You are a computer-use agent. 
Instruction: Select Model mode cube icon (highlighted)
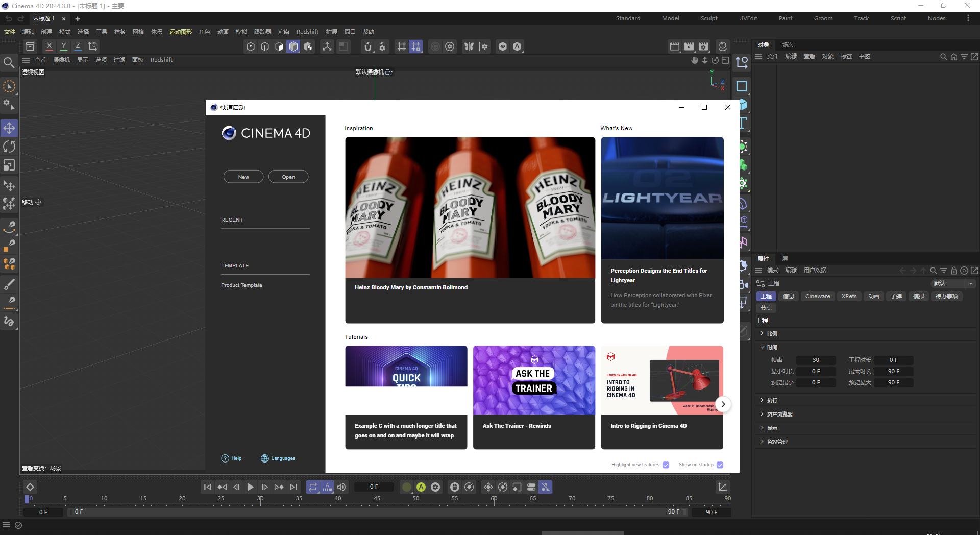(x=293, y=46)
